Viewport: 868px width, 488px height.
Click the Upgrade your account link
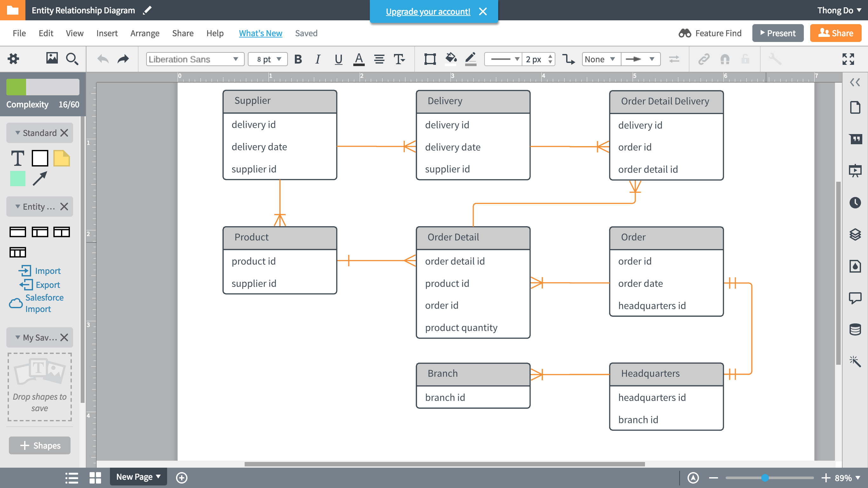click(x=428, y=11)
